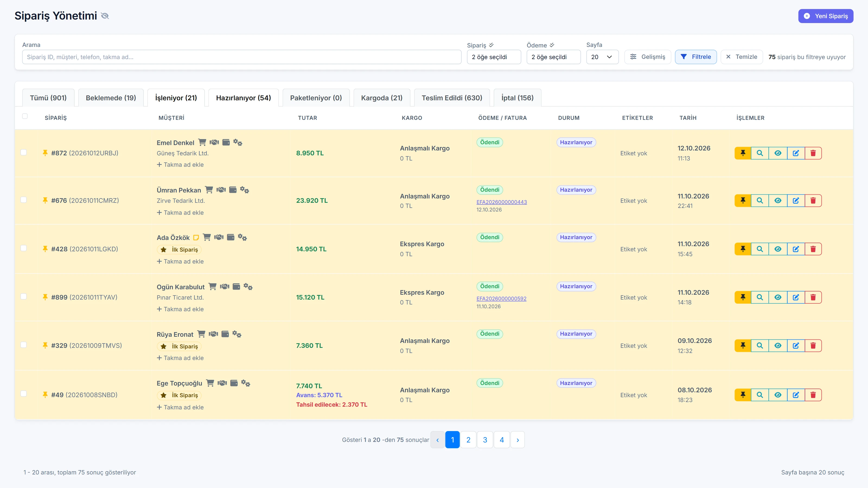Clear filters with the Temizle button
Image resolution: width=868 pixels, height=488 pixels.
click(x=742, y=57)
